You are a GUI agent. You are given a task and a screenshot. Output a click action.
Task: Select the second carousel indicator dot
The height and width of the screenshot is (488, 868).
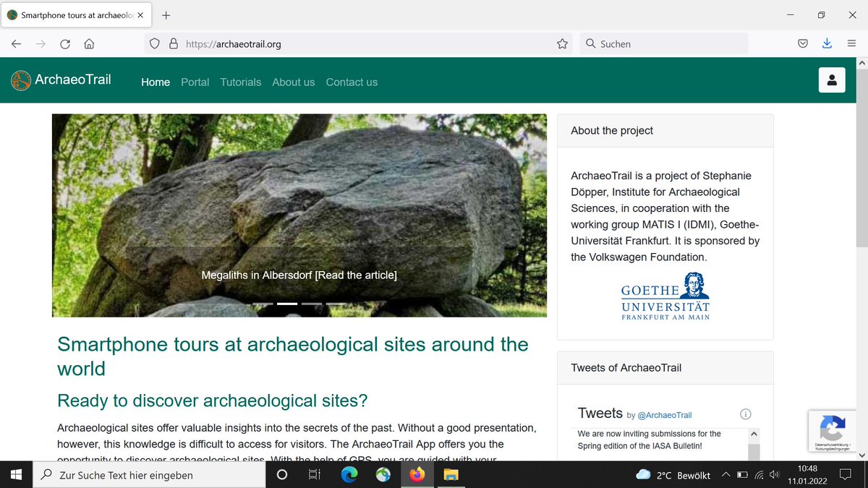click(x=286, y=304)
